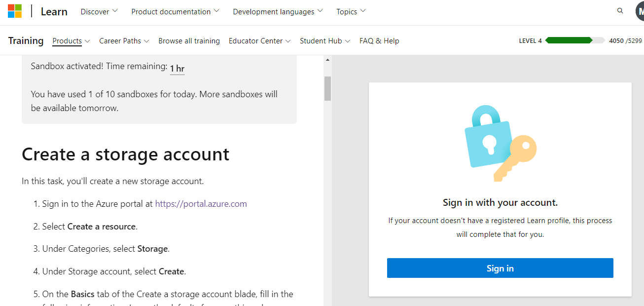Viewport: 644px width, 306px height.
Task: Open the search magnifier icon
Action: [x=620, y=11]
